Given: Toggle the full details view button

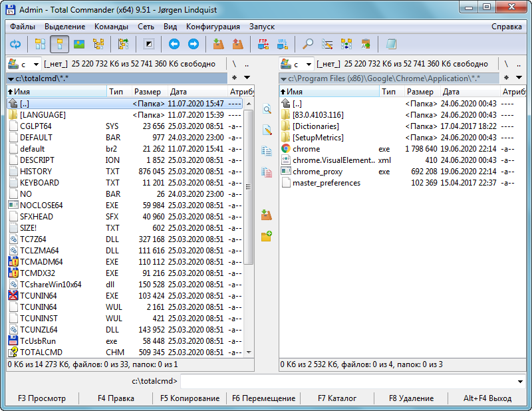Looking at the screenshot, I should pyautogui.click(x=60, y=44).
